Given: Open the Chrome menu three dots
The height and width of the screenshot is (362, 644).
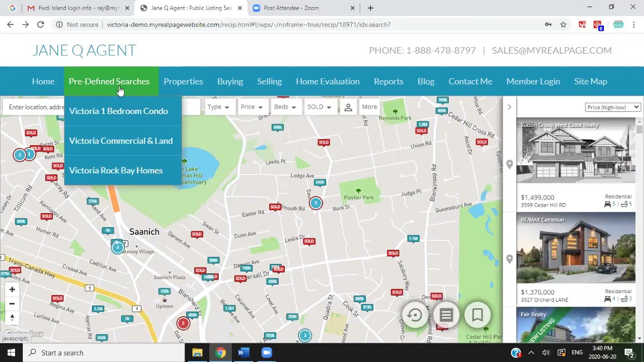Looking at the screenshot, I should coord(634,25).
